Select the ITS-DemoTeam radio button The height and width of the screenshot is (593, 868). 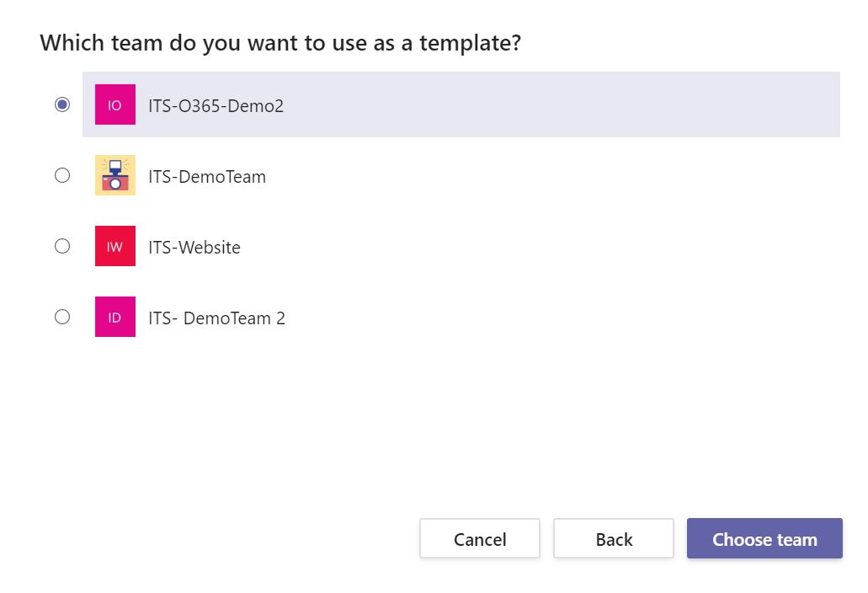[62, 176]
